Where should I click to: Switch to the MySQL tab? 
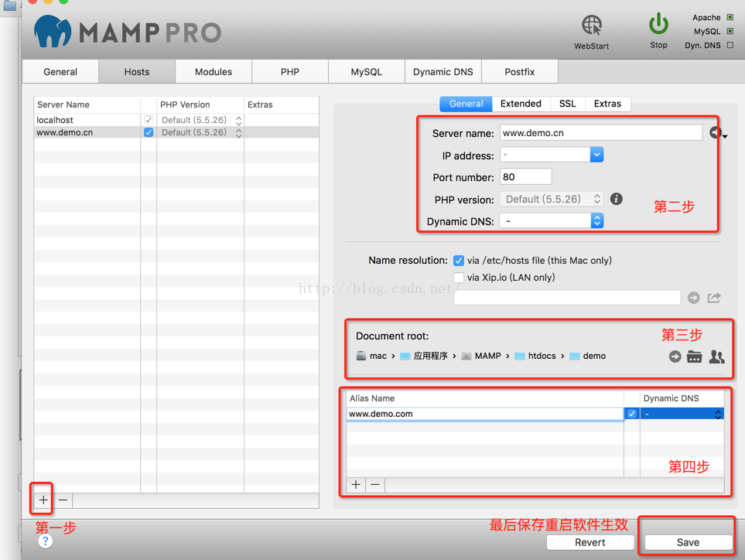pyautogui.click(x=367, y=72)
